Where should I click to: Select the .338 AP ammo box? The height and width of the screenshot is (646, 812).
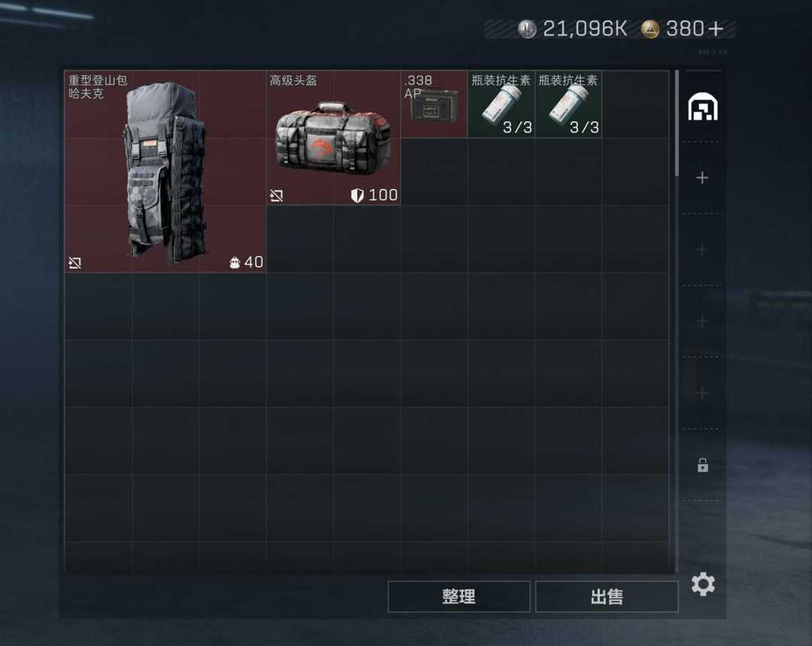[x=434, y=104]
